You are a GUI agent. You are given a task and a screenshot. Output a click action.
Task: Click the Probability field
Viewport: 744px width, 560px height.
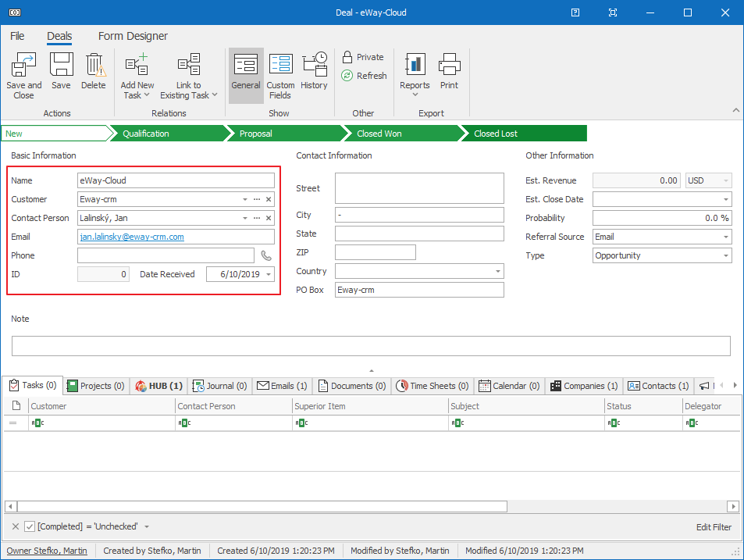coord(662,219)
